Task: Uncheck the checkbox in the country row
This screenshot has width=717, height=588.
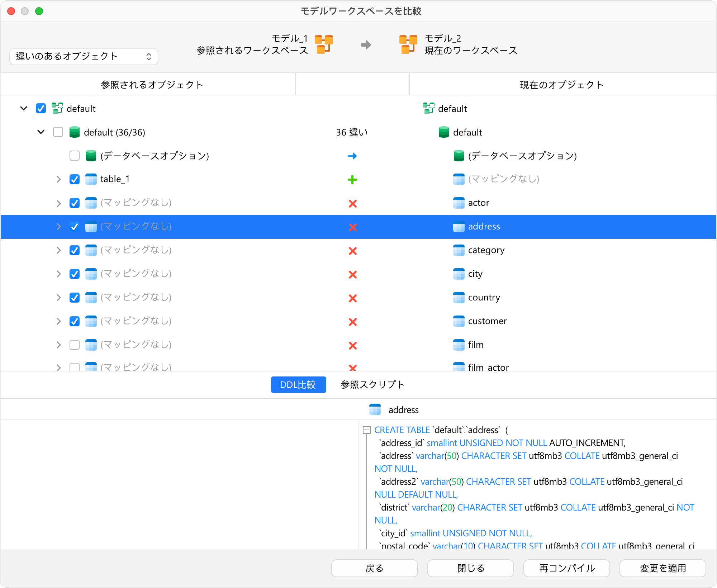Action: click(x=75, y=298)
